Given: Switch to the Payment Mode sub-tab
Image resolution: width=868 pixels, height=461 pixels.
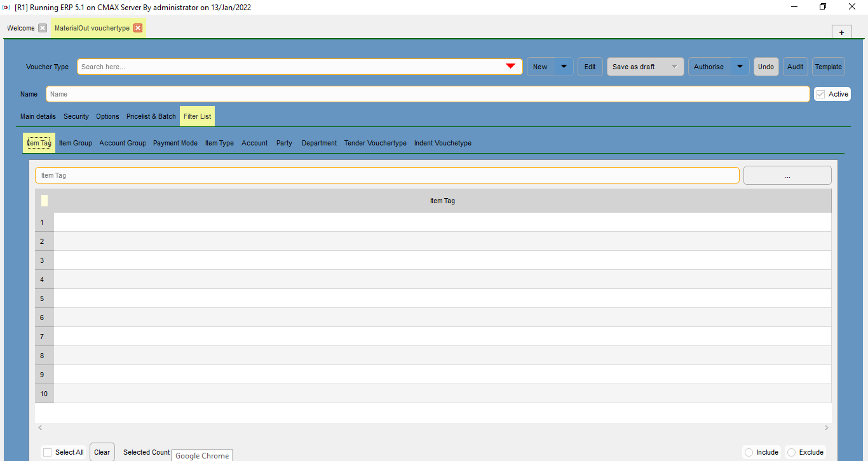Looking at the screenshot, I should pos(175,143).
